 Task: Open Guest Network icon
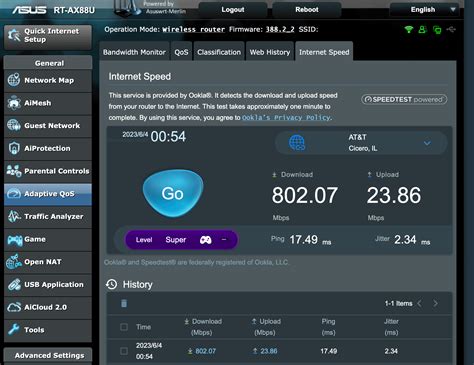[x=14, y=125]
